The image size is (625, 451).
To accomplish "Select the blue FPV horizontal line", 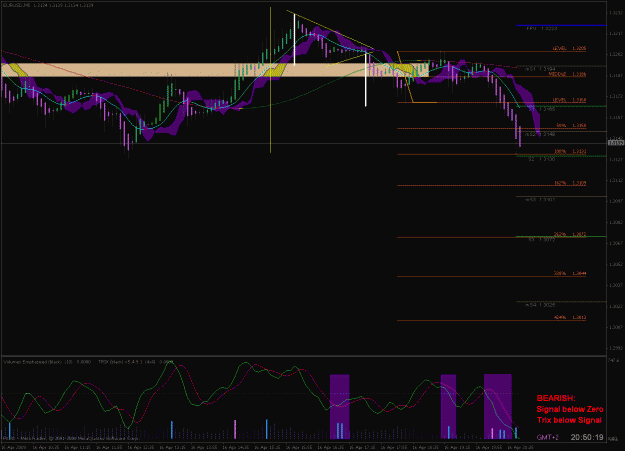I will pos(561,26).
